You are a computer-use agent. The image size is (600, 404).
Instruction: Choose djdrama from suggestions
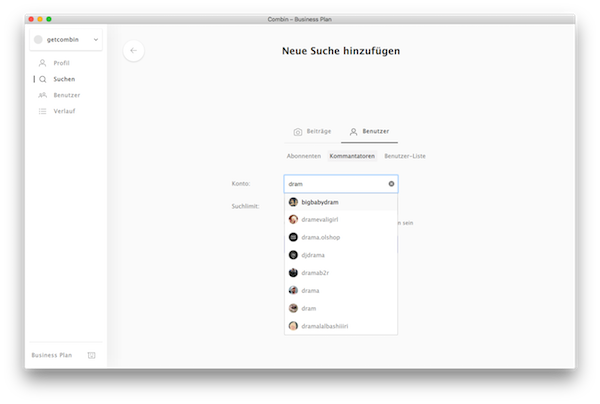click(341, 255)
